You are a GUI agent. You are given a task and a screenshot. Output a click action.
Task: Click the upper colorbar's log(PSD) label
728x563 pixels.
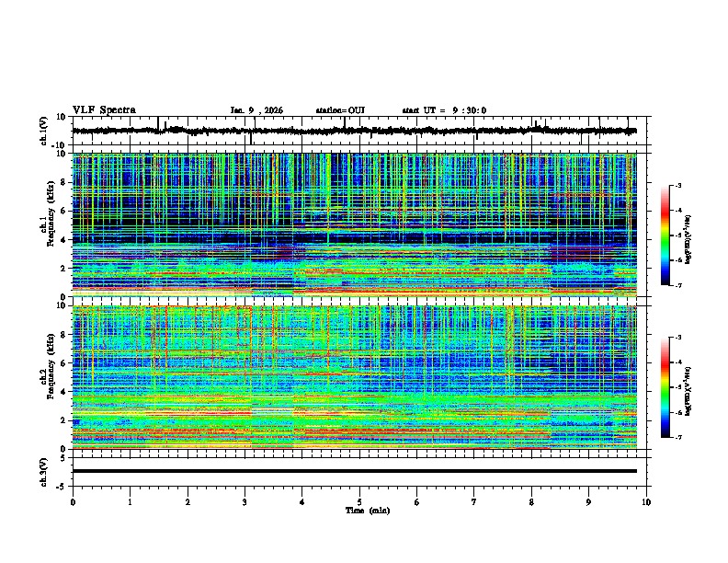[x=688, y=240]
